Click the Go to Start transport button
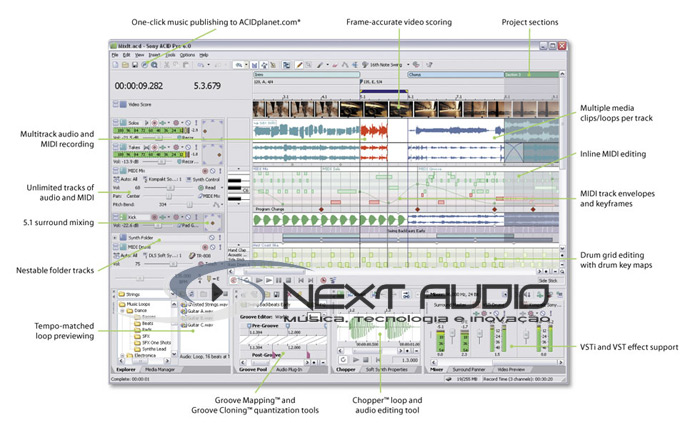 301,280
